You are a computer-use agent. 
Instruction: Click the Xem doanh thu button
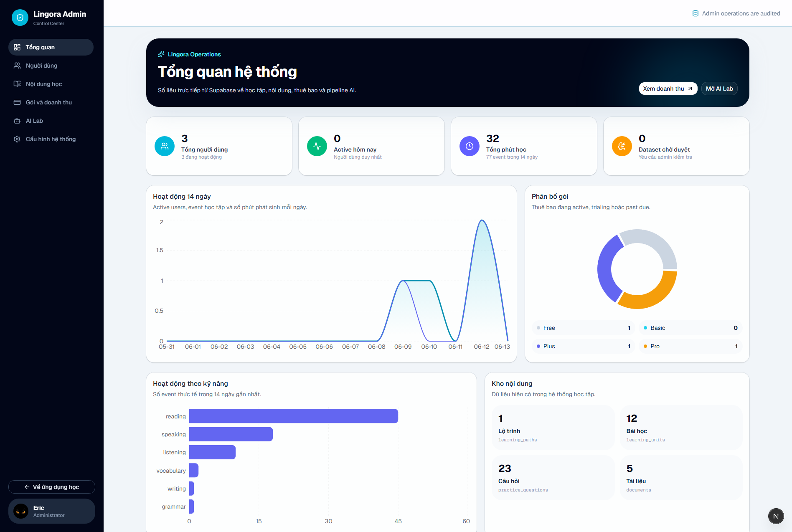[668, 89]
